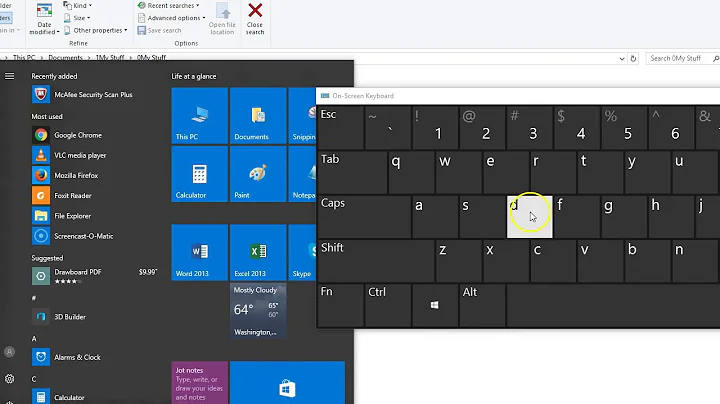Click the space bar on keyboard
720x404 pixels.
click(613, 305)
